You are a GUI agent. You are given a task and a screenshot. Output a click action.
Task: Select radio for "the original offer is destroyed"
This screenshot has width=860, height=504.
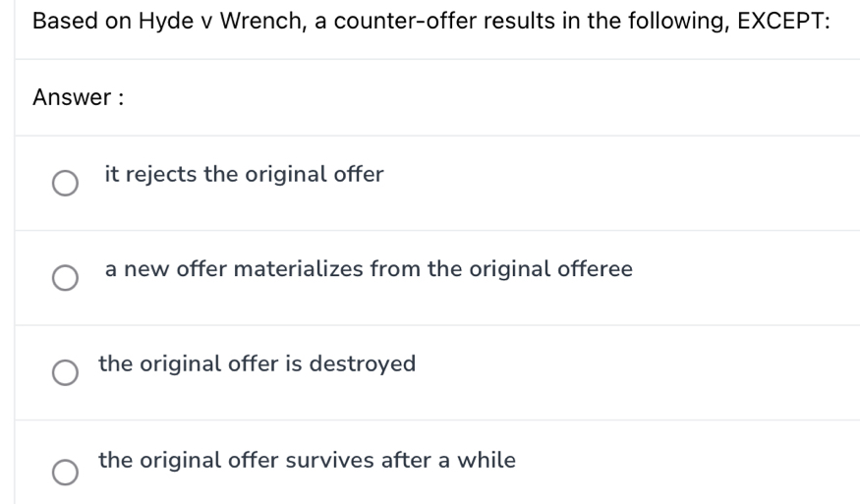(66, 374)
